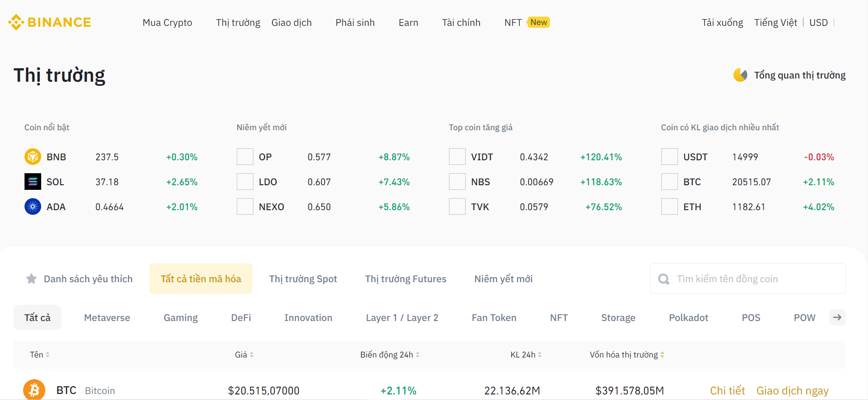Click the SOL +2.65% change value

(x=182, y=182)
